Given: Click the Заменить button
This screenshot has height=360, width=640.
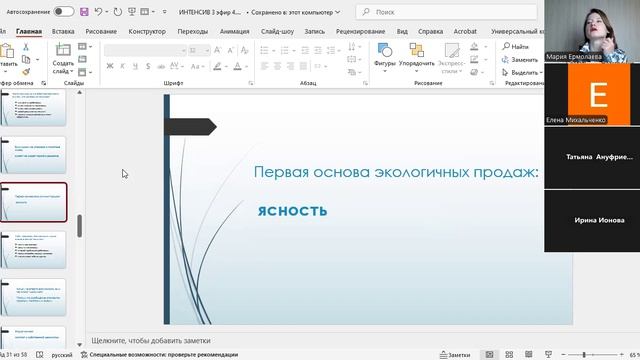Looking at the screenshot, I should 520,60.
